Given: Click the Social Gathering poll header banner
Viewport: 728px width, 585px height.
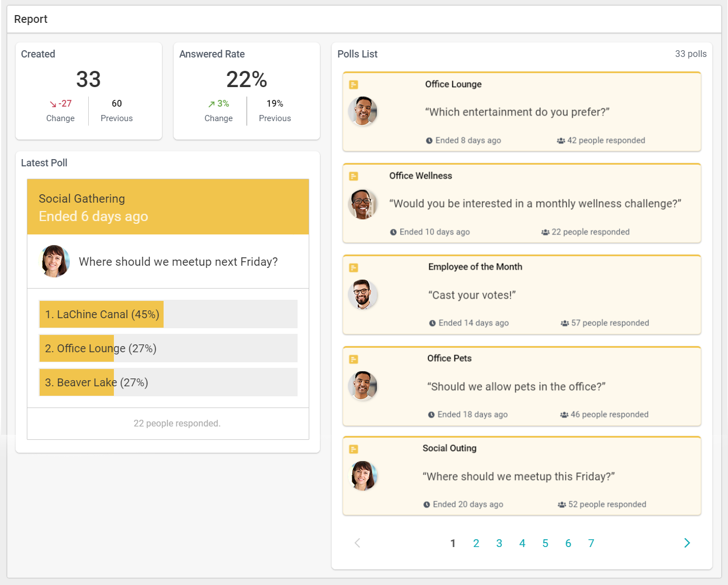Looking at the screenshot, I should [x=168, y=207].
